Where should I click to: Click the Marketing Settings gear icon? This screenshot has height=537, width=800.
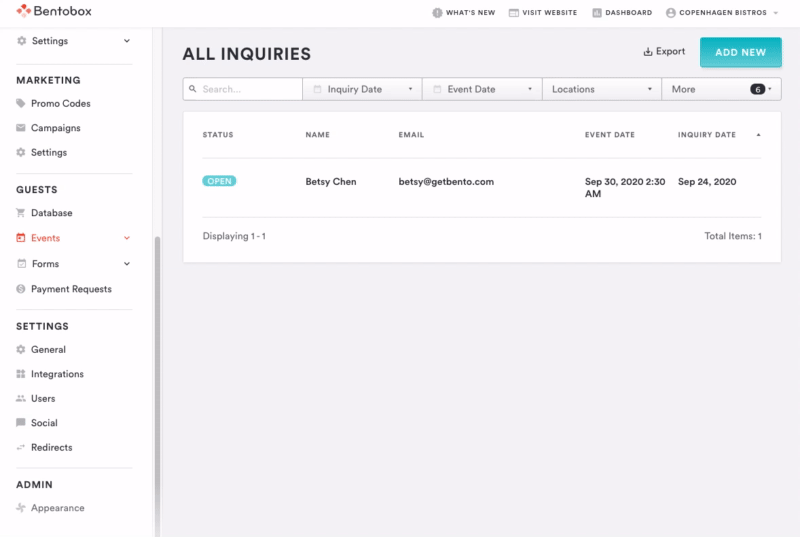pos(20,152)
